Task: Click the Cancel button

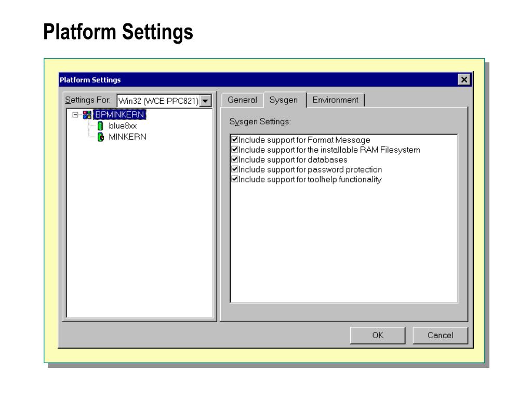Action: click(x=441, y=336)
